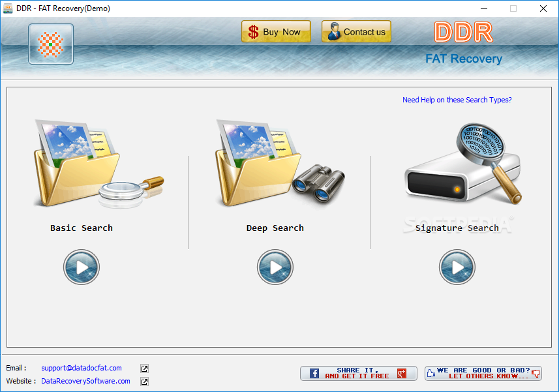Click the Buy Now button
Viewport: 559px width, 392px height.
coord(276,31)
